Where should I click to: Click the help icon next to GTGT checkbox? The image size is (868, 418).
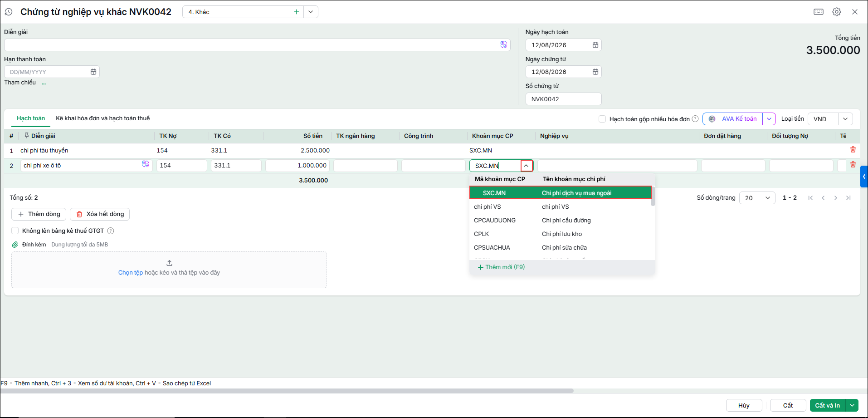[111, 231]
